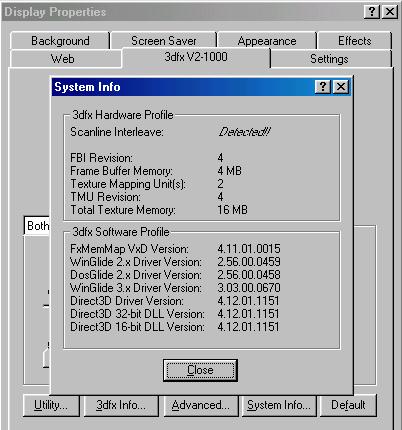Click the 'Total Texture Memory:' label
Image resolution: width=402 pixels, height=430 pixels.
(x=123, y=210)
